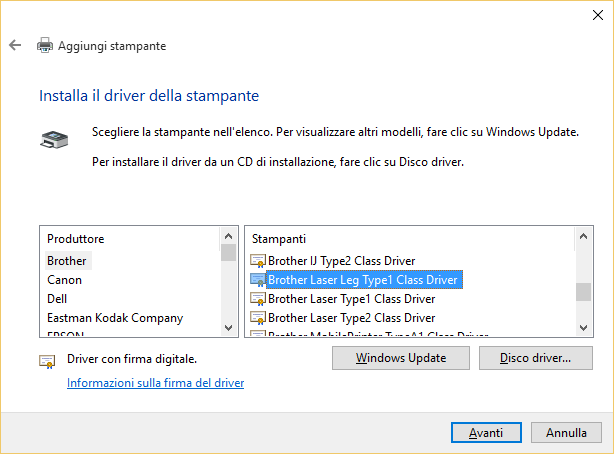The width and height of the screenshot is (614, 454).
Task: Open Informazioni sulla firma del driver link
Action: pos(155,383)
